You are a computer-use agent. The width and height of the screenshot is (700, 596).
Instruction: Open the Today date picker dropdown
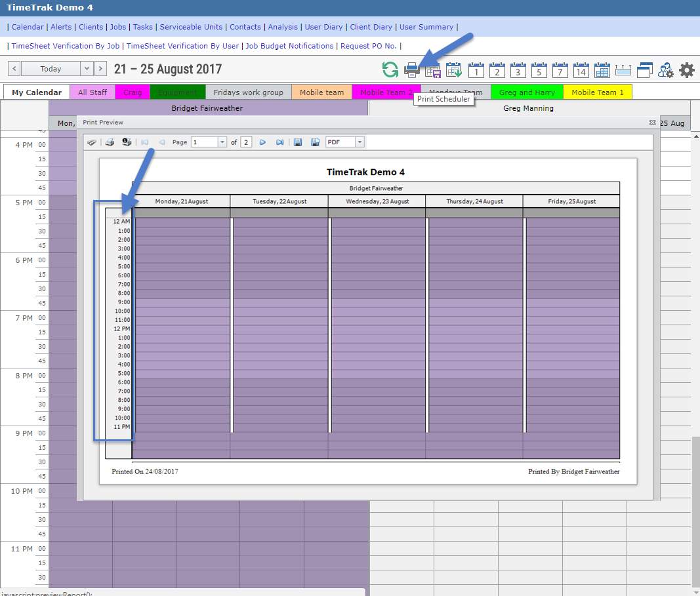86,68
